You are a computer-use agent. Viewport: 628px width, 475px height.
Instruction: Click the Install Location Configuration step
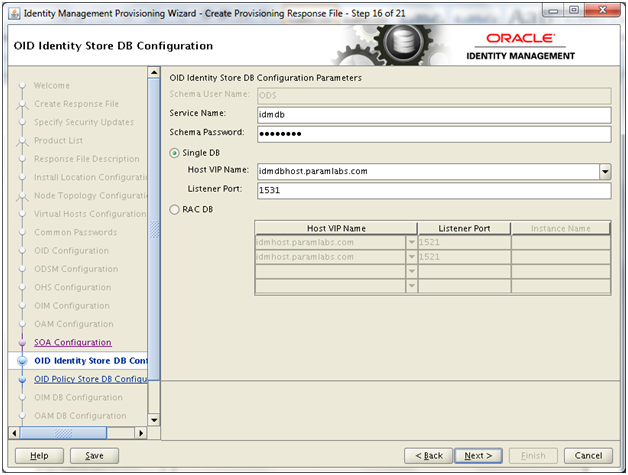click(91, 177)
